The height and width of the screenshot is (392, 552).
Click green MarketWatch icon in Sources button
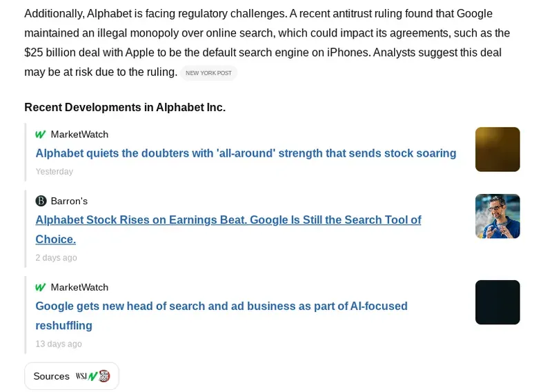click(x=93, y=376)
